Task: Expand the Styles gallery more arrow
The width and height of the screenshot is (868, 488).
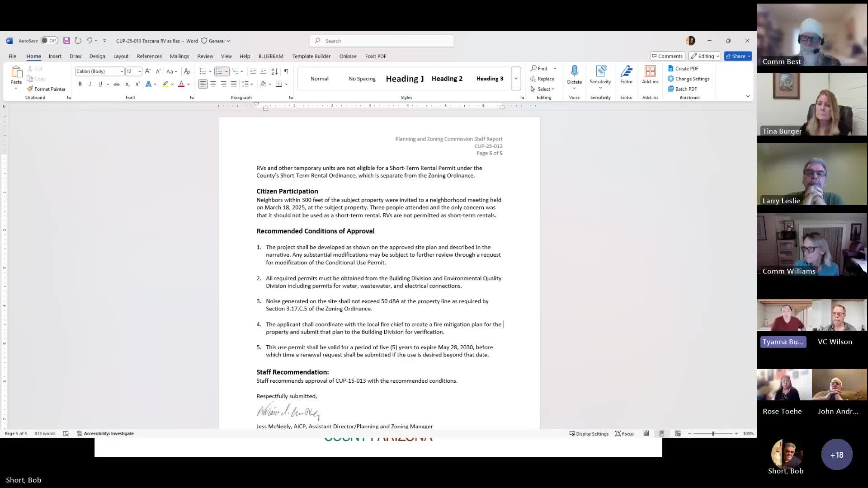Action: (516, 79)
